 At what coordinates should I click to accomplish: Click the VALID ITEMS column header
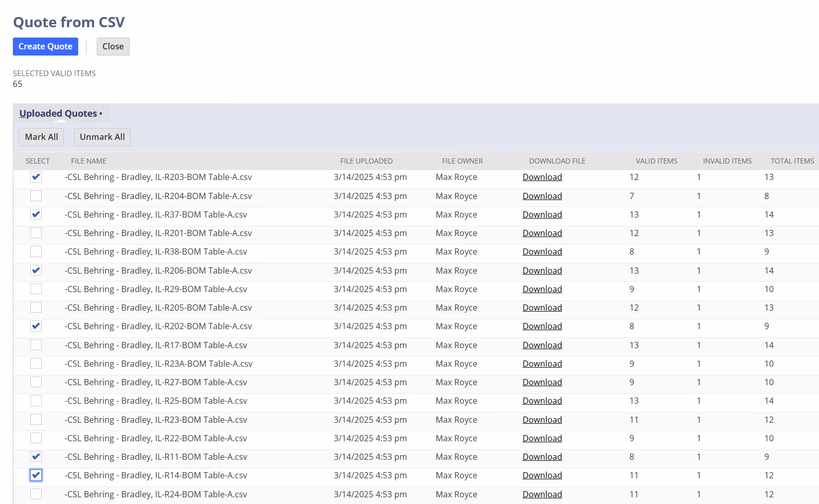point(656,161)
